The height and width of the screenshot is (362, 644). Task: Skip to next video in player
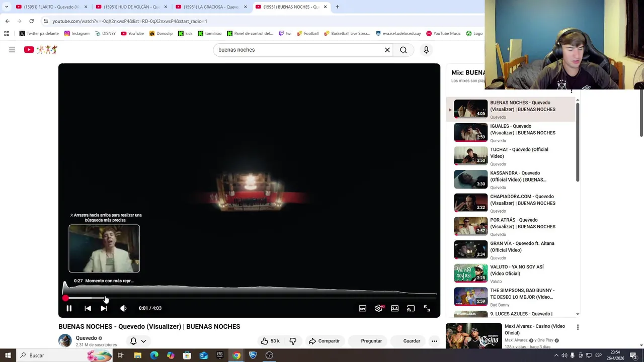pos(104,308)
